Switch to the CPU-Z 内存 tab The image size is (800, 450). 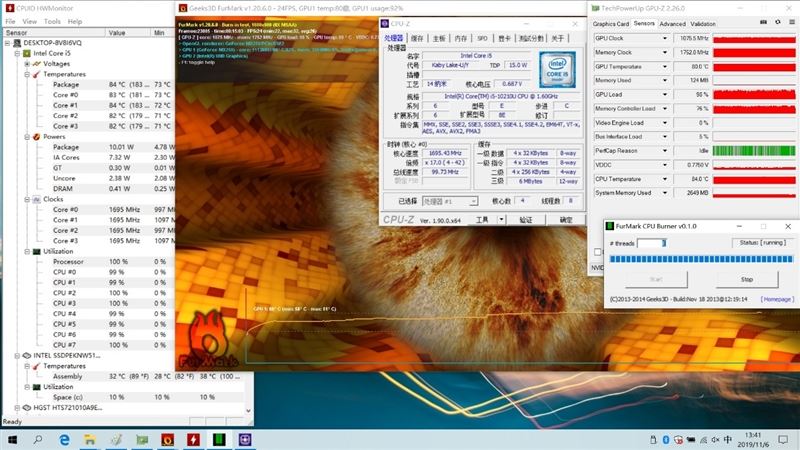(461, 38)
